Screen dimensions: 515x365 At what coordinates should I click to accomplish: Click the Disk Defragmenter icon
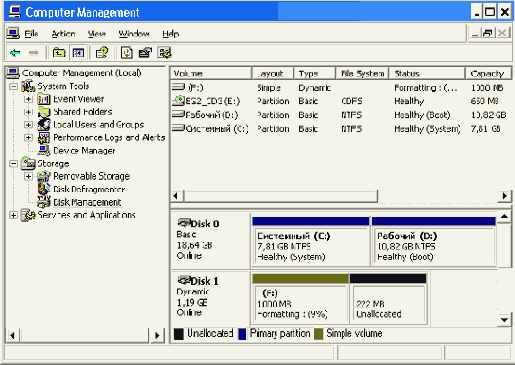(44, 189)
